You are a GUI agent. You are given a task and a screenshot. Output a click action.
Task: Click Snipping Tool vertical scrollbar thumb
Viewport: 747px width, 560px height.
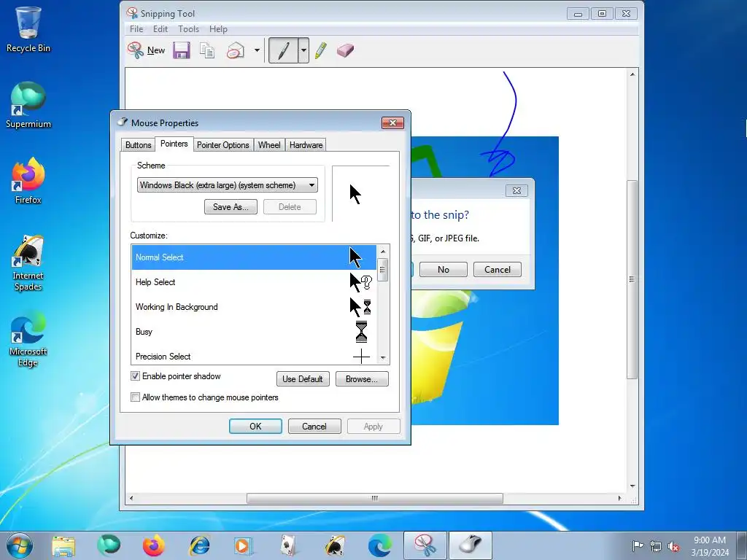(x=632, y=279)
